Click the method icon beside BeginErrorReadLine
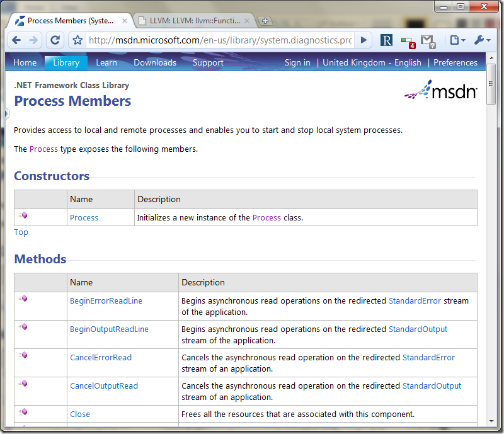 (23, 299)
